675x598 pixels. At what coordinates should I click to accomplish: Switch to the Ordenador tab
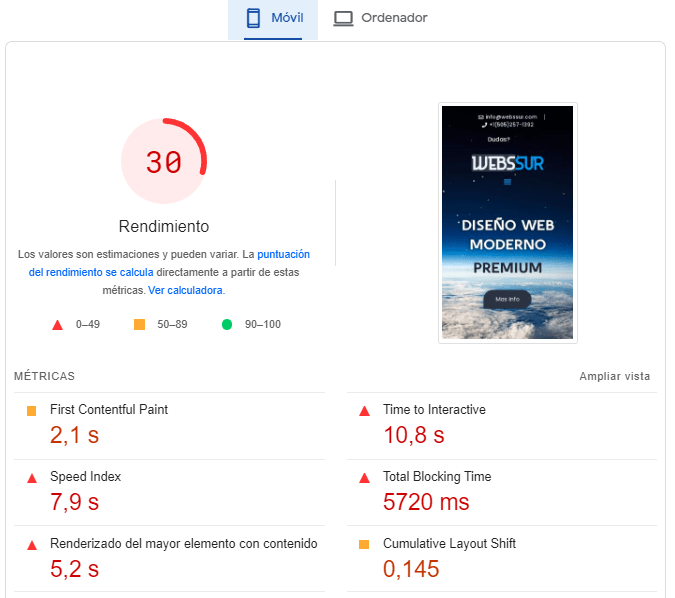(x=394, y=18)
